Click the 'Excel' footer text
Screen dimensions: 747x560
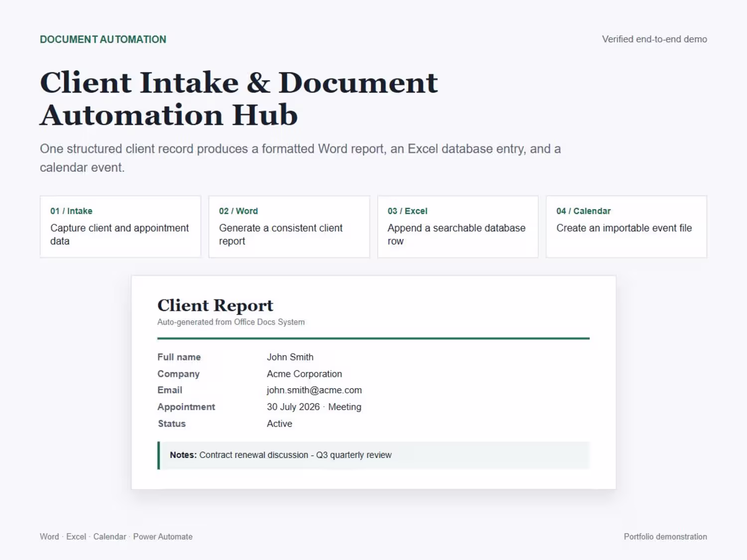click(76, 537)
